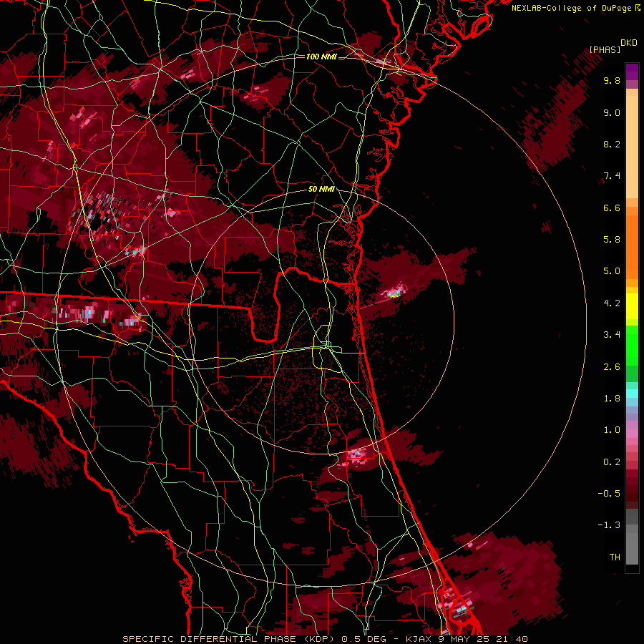
Task: Pick the cyan segment beside 1.8
Action: pos(632,394)
